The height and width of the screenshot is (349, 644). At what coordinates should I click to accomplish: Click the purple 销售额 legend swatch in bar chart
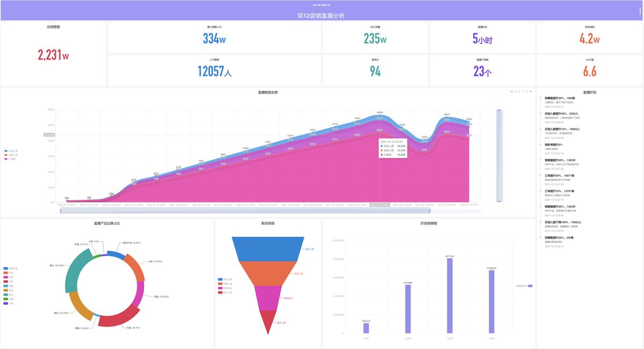pyautogui.click(x=530, y=286)
